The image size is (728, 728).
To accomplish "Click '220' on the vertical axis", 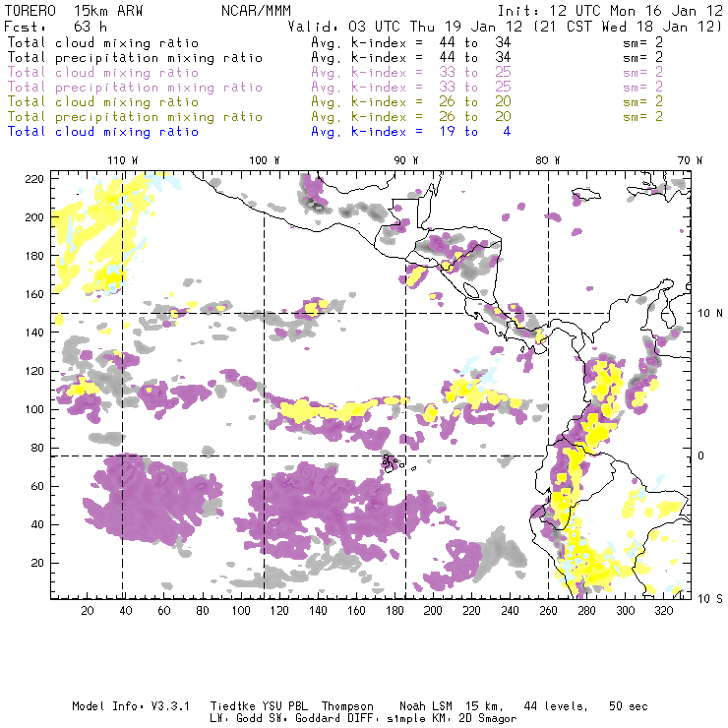I will pos(34,179).
